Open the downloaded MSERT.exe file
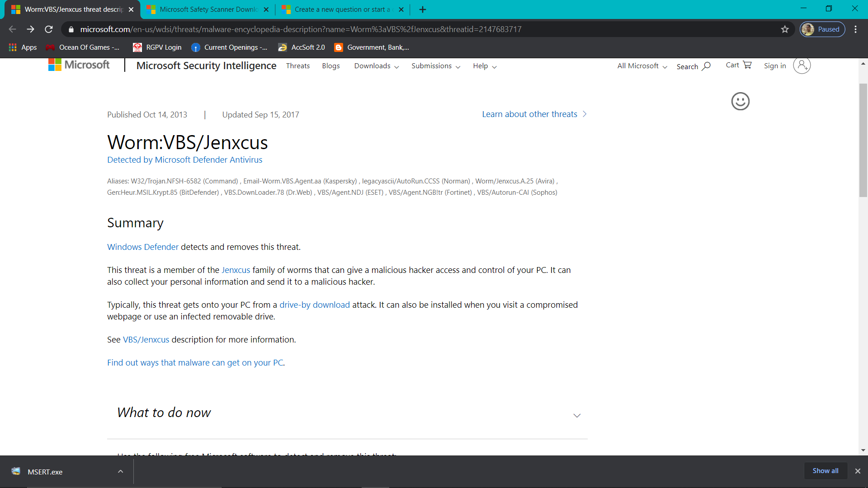Screen dimensions: 868x488 (x=45, y=472)
